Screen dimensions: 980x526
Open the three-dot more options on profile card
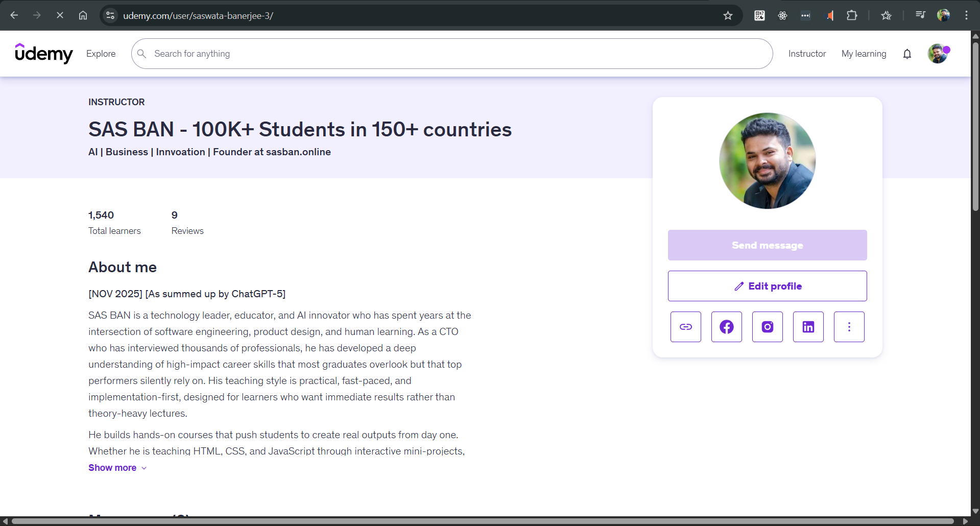(849, 327)
